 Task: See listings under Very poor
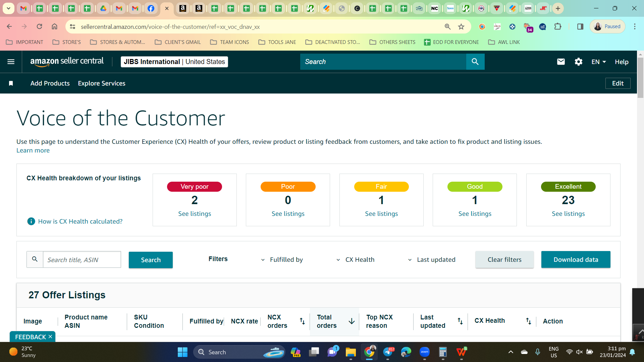pyautogui.click(x=195, y=214)
